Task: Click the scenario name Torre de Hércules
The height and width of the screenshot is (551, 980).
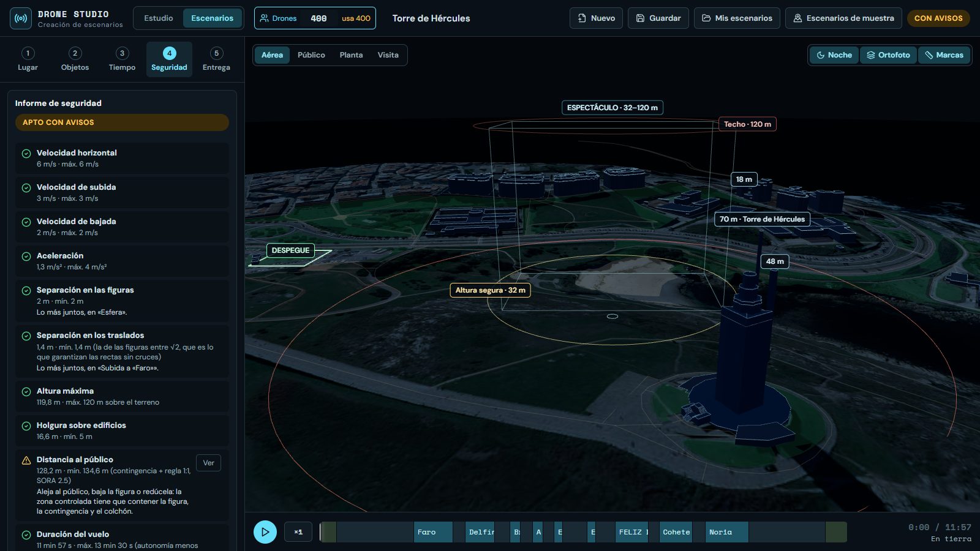Action: (431, 18)
